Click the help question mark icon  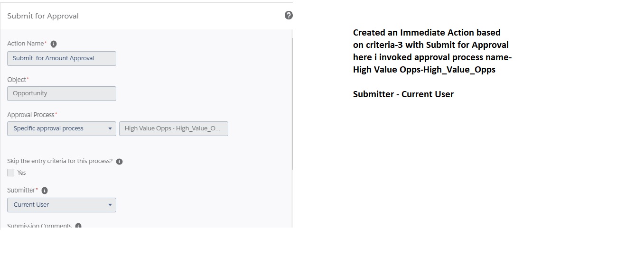point(289,16)
